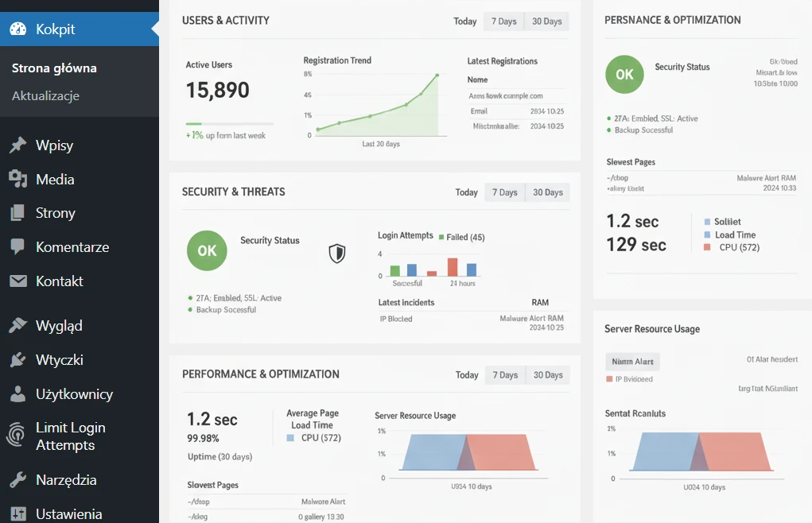
Task: Click the Active Users green progress bar
Action: [x=194, y=124]
